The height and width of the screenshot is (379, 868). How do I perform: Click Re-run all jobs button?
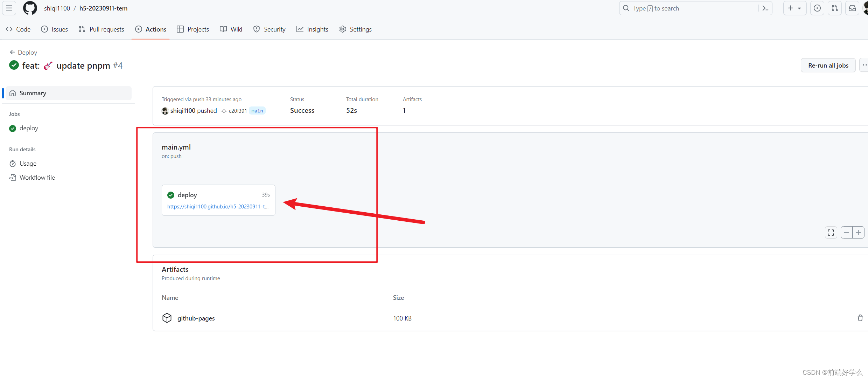tap(828, 65)
